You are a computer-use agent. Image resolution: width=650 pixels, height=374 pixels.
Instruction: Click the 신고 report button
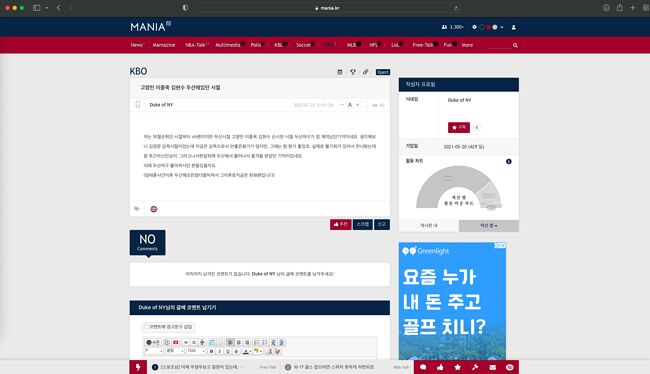[x=382, y=224]
